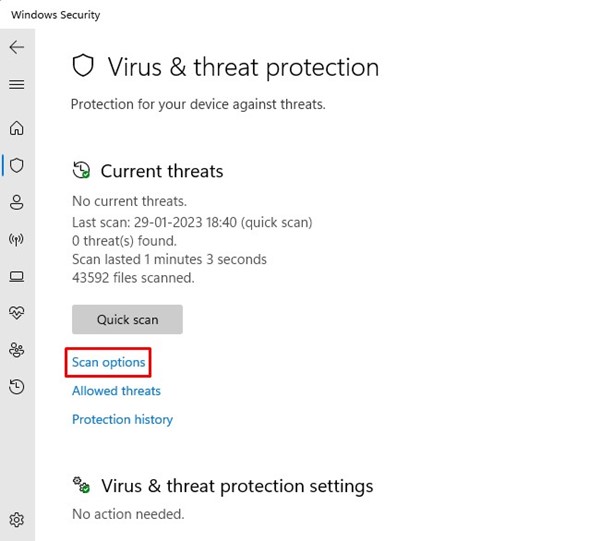
Task: Click the Last scan details text
Action: [192, 222]
